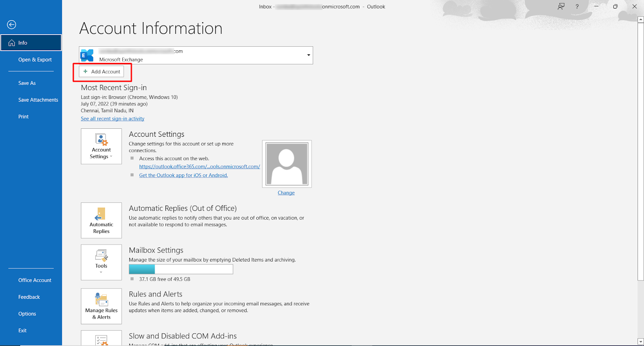Viewport: 644px width, 346px height.
Task: Click the 'Rules and Alerts' heading
Action: (155, 294)
